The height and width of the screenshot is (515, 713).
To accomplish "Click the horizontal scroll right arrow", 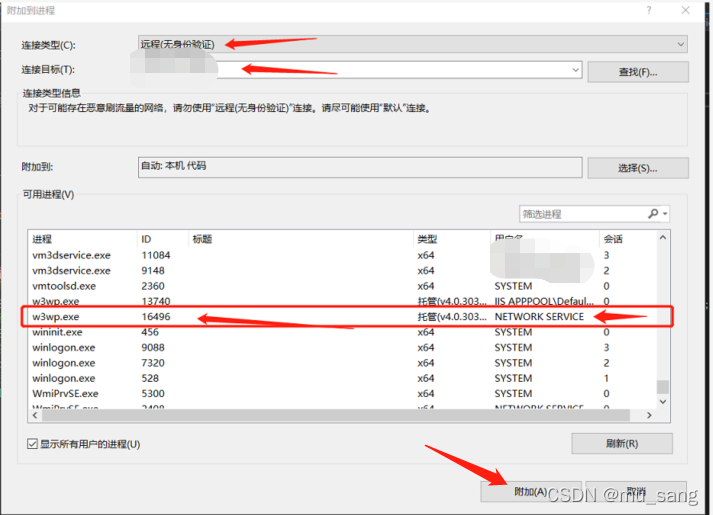I will tap(649, 415).
